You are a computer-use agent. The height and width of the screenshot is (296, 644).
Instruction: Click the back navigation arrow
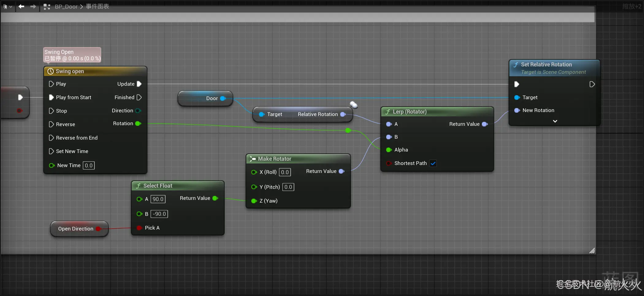(x=21, y=6)
